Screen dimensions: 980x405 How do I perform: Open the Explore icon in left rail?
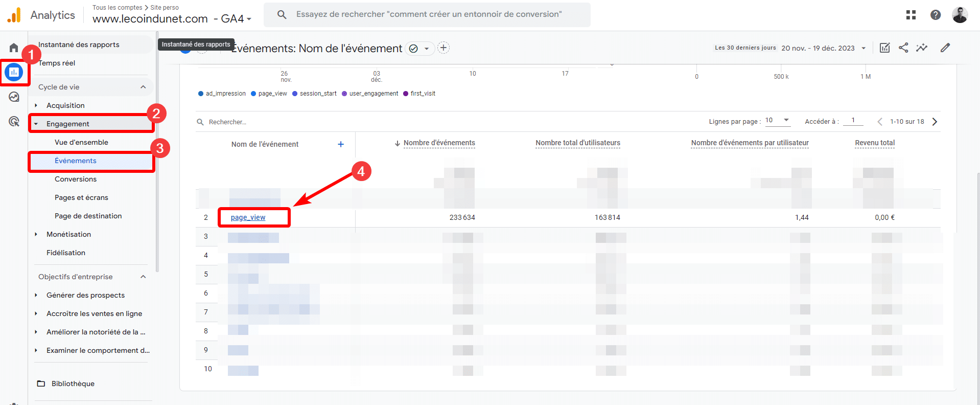tap(14, 97)
